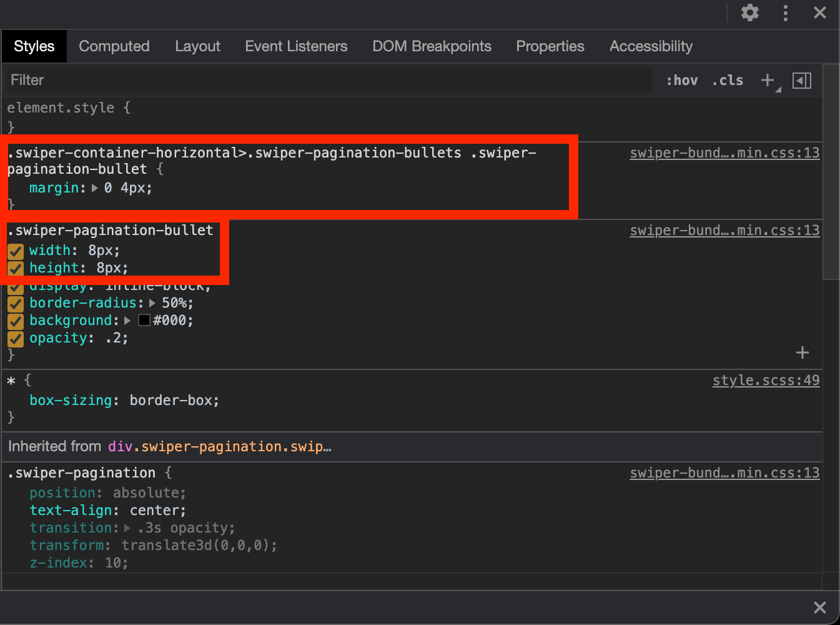Viewport: 840px width, 625px height.
Task: Open color picker for #000 swatch
Action: (x=144, y=321)
